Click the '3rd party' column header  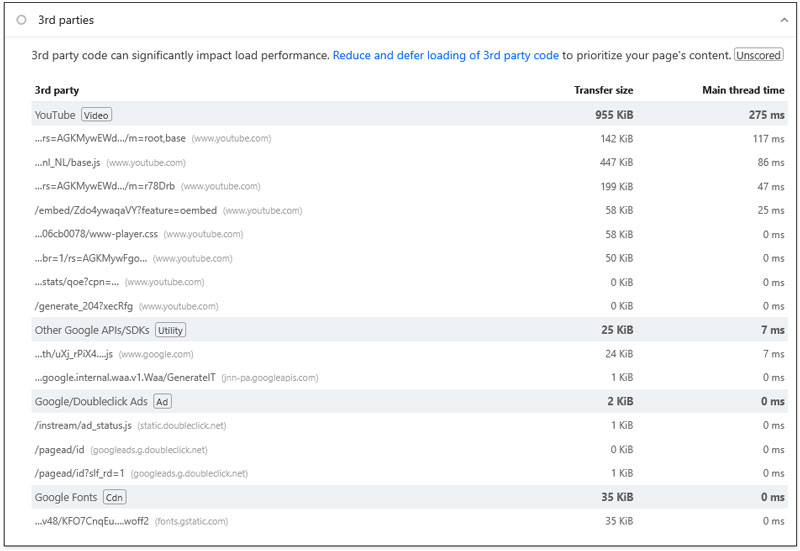[x=57, y=90]
